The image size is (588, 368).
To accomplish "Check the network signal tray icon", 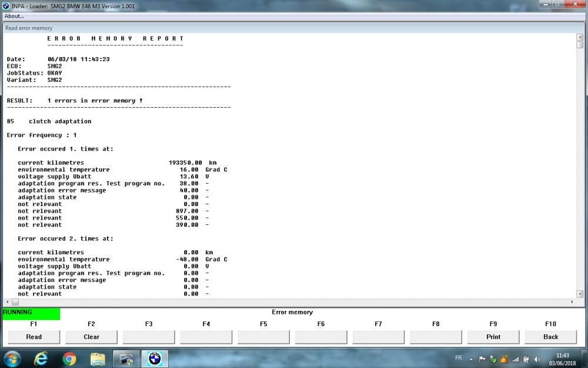I will tap(515, 359).
